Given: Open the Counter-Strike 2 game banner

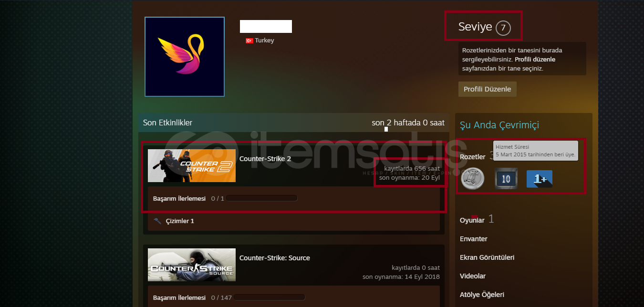Looking at the screenshot, I should click(x=192, y=165).
